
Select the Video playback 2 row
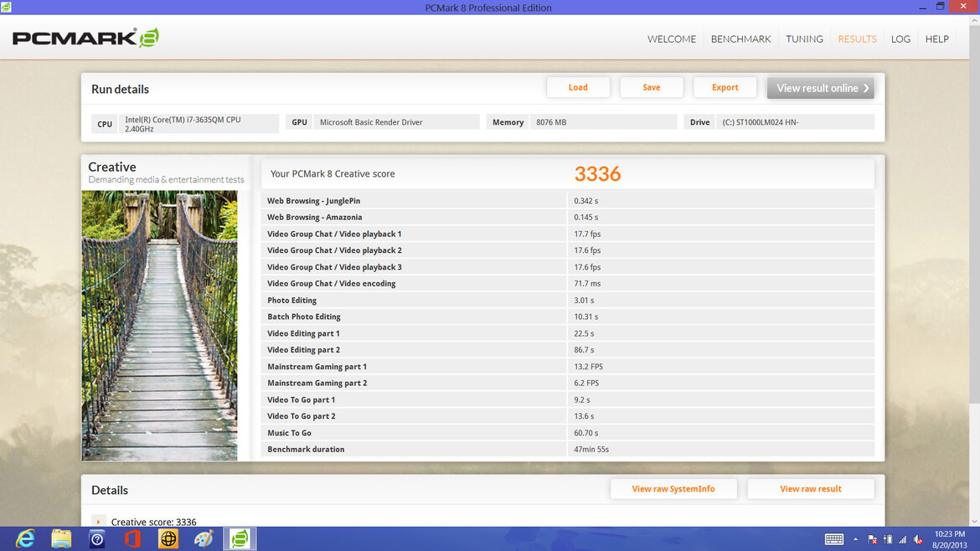pos(568,250)
